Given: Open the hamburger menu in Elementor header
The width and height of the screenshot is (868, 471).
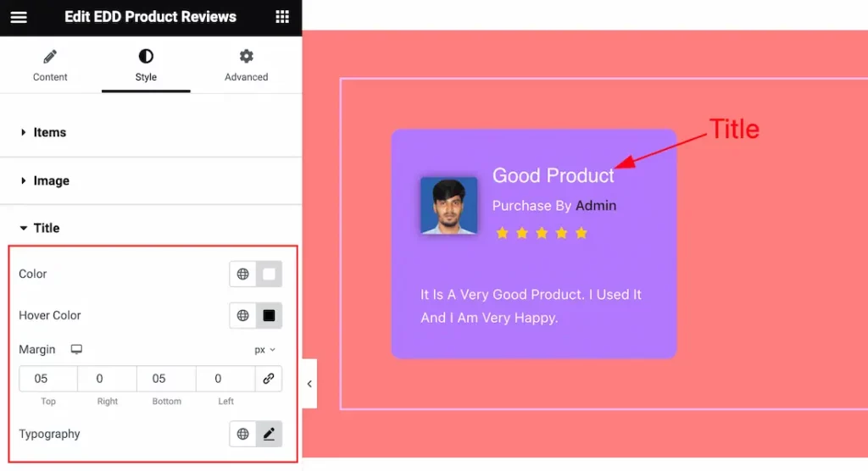Looking at the screenshot, I should pyautogui.click(x=19, y=17).
